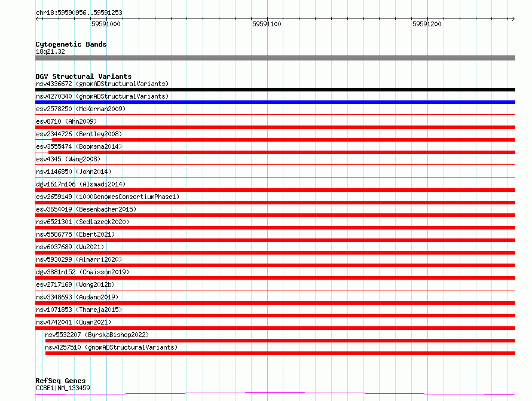Open variant esv2659149 (1000GenomesConsortiumPhase1)

click(108, 197)
